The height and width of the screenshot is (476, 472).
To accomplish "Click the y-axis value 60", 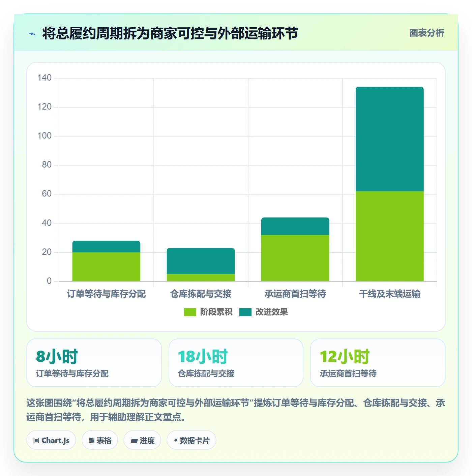I will click(47, 194).
